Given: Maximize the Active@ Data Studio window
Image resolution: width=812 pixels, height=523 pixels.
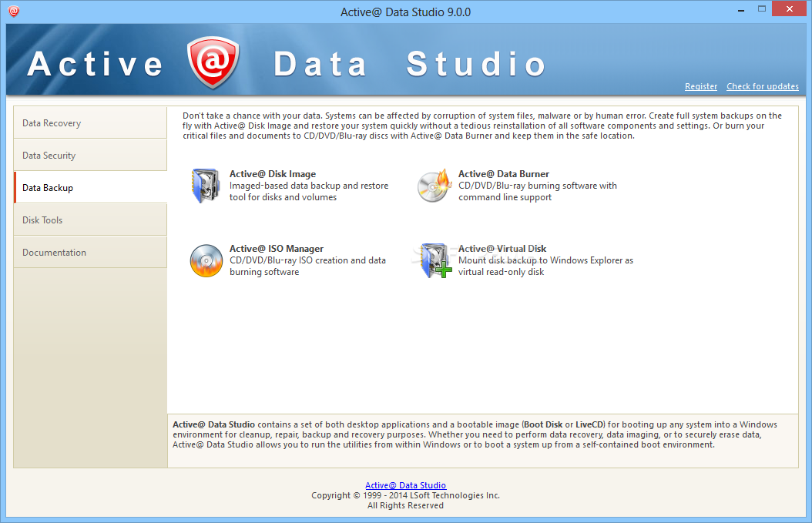Looking at the screenshot, I should (x=762, y=8).
